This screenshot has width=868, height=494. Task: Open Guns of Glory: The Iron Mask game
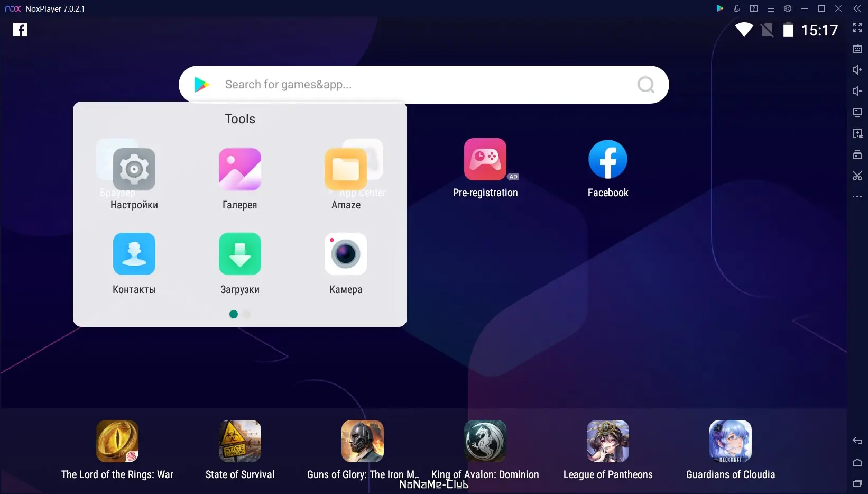click(363, 450)
